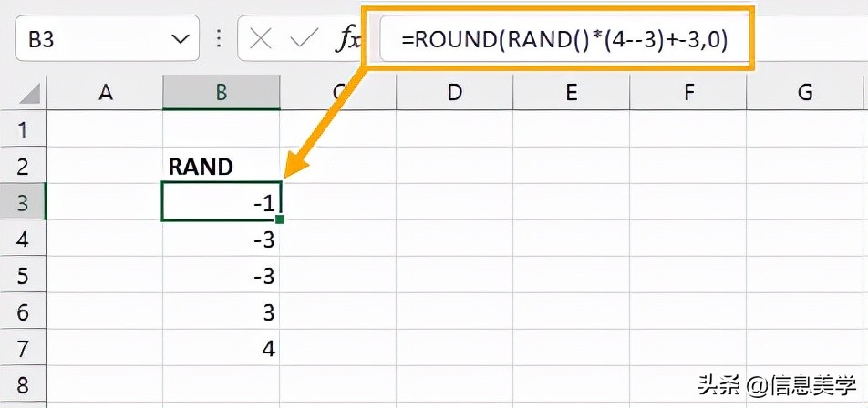
Task: Select column D header
Action: [x=454, y=92]
